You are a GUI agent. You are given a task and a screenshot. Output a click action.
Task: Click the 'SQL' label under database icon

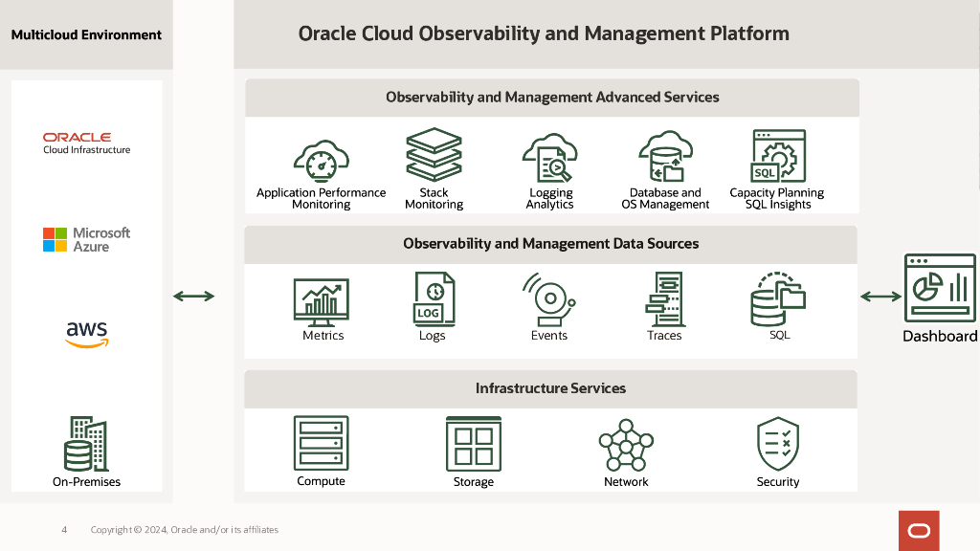tap(779, 336)
